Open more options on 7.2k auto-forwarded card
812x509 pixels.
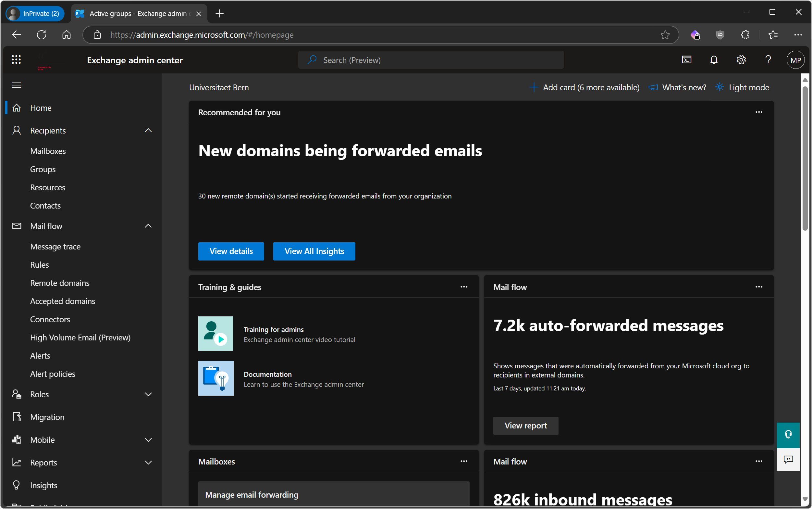point(759,287)
